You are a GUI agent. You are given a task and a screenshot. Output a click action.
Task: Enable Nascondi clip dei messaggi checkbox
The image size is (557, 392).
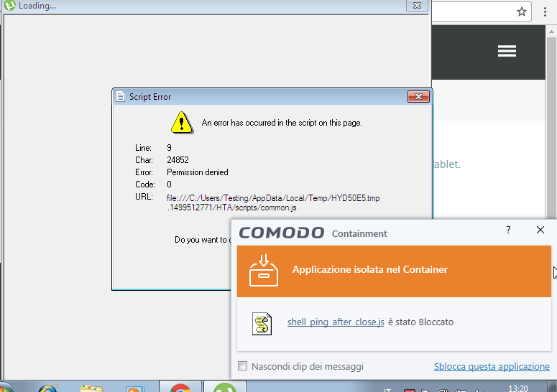(x=243, y=365)
